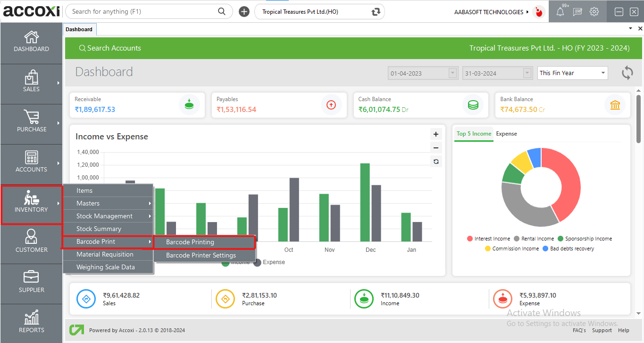Open the This Fin Year dropdown
The image size is (644, 343).
tap(572, 73)
